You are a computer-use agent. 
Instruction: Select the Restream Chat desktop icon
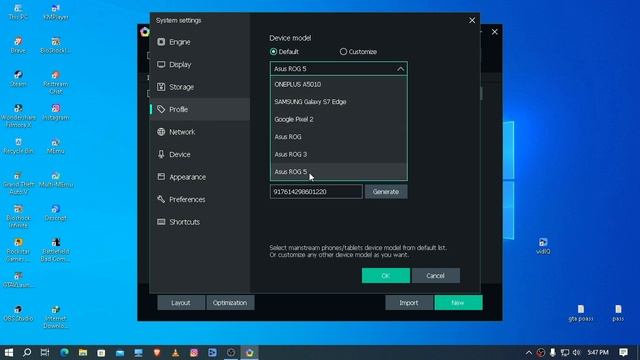(x=56, y=82)
